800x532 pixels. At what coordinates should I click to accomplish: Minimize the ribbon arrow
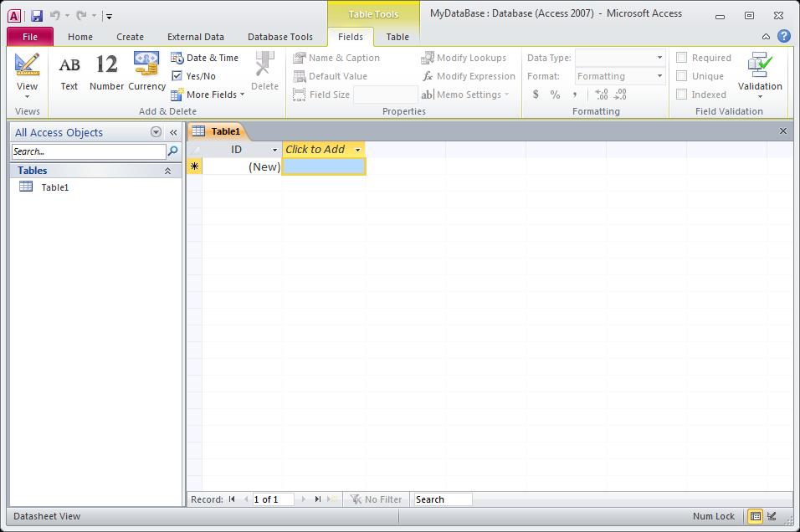point(766,36)
